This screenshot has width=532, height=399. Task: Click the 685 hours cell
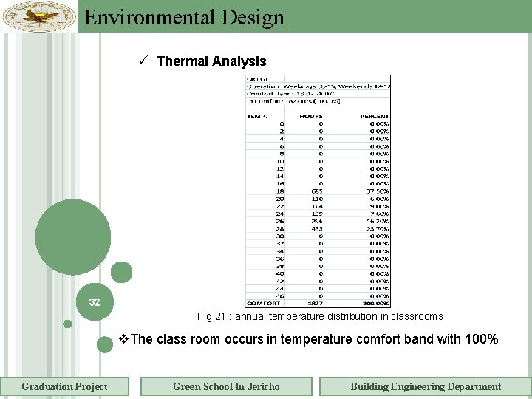pos(317,191)
